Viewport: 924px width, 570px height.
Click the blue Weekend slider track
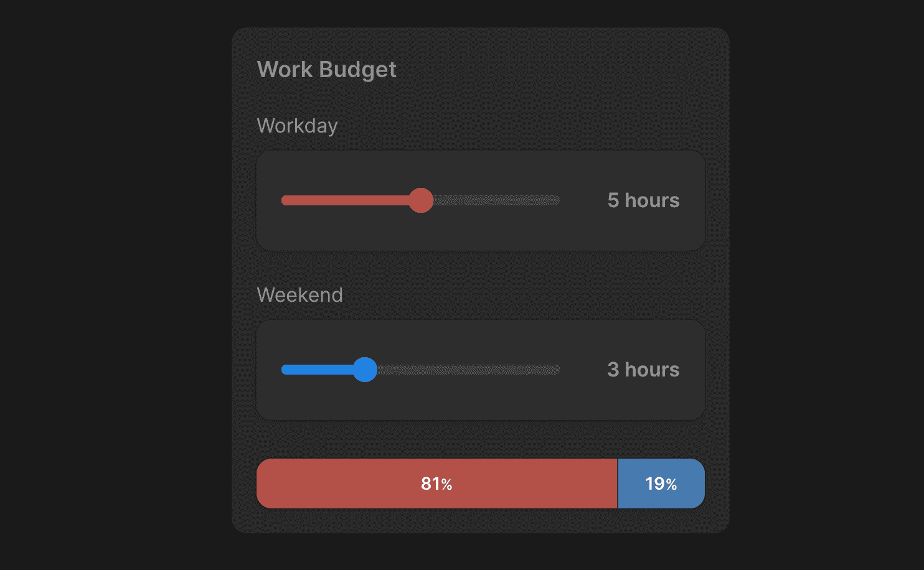click(x=318, y=370)
